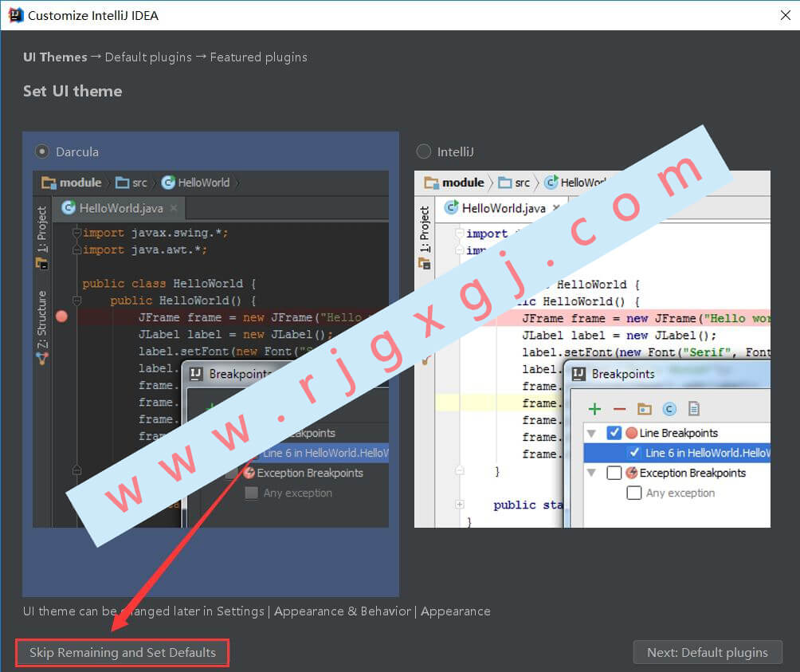Click the src folder icon in IntelliJ preview
This screenshot has height=672, width=800.
click(504, 183)
